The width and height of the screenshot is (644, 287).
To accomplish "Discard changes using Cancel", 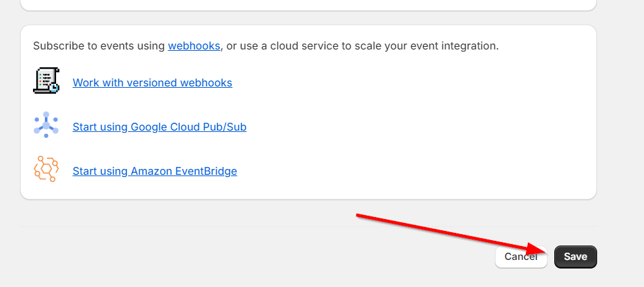I will coord(521,257).
